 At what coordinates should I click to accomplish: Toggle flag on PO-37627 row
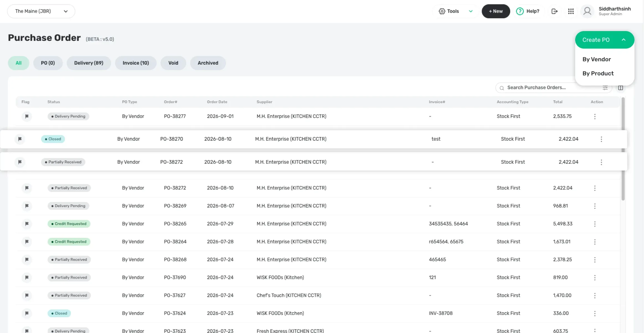27,295
